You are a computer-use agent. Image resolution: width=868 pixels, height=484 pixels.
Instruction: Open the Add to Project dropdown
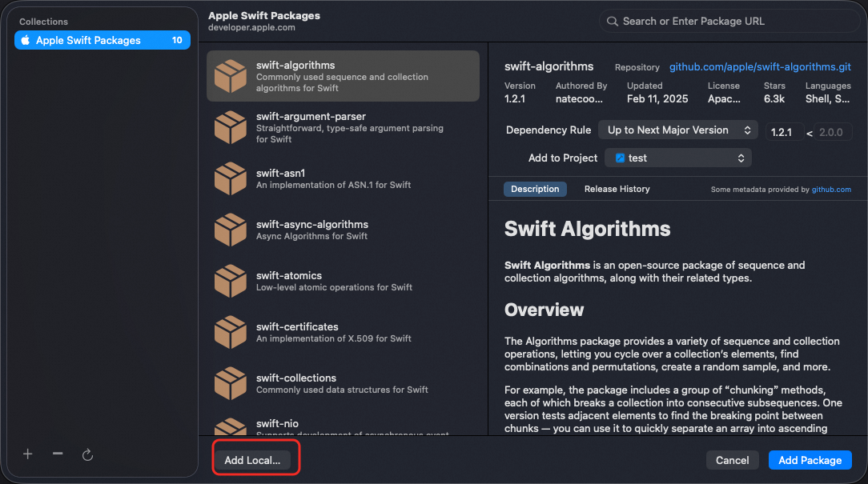tap(677, 158)
